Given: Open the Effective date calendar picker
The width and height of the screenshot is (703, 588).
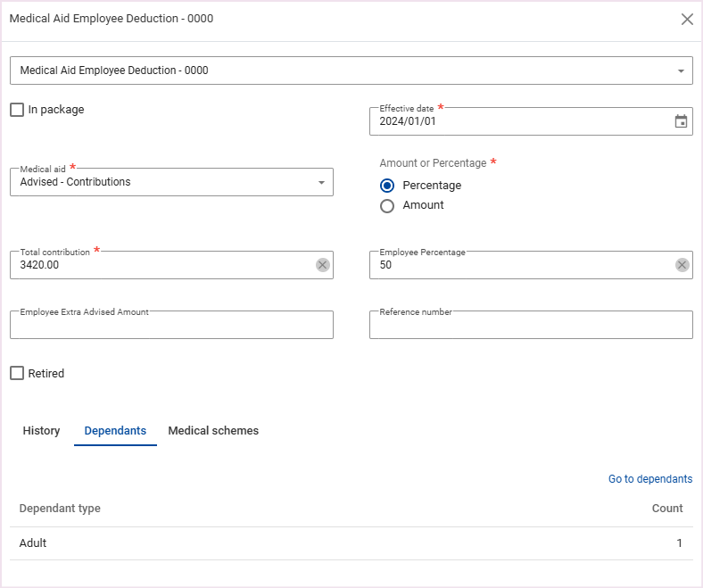Looking at the screenshot, I should [681, 121].
